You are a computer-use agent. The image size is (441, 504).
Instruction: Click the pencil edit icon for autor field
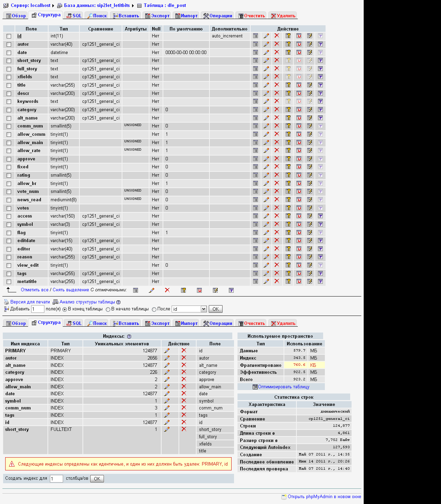[x=266, y=44]
